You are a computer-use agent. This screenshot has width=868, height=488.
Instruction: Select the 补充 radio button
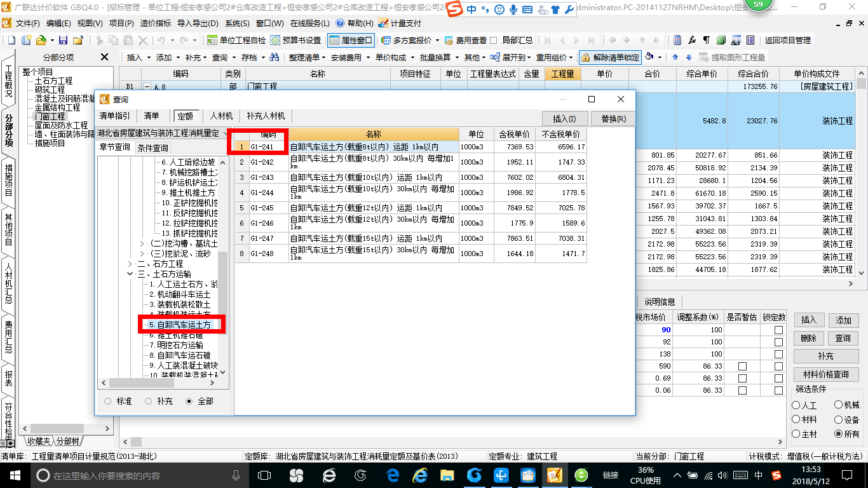tap(148, 402)
